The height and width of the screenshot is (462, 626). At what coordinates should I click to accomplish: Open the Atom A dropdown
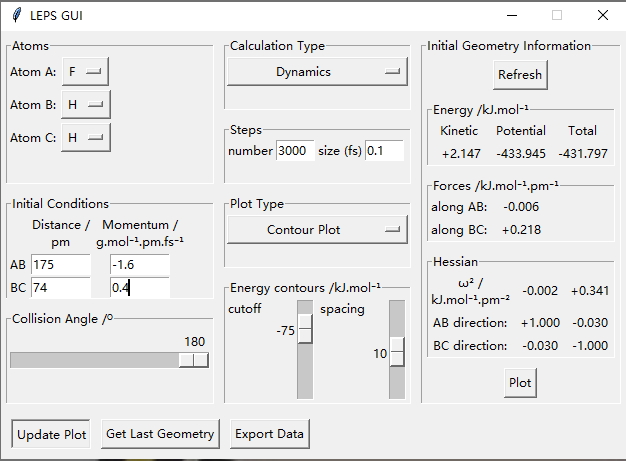[85, 72]
